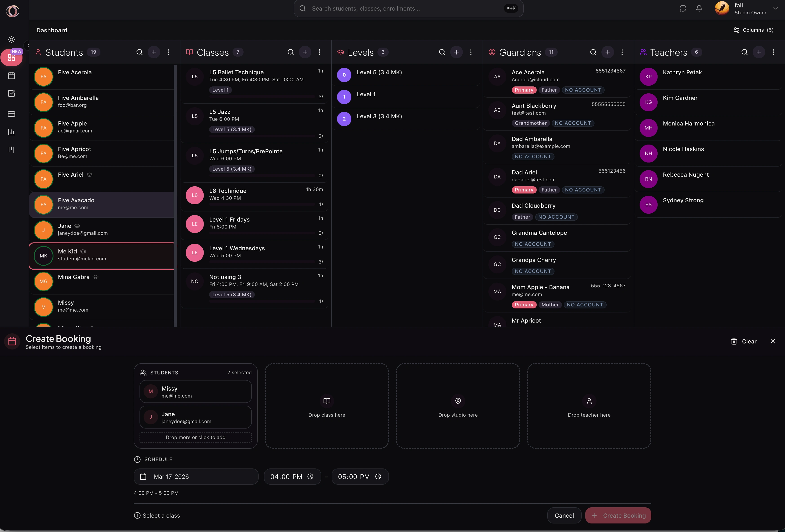Click the notifications bell icon
Viewport: 785px width, 532px height.
pos(699,9)
